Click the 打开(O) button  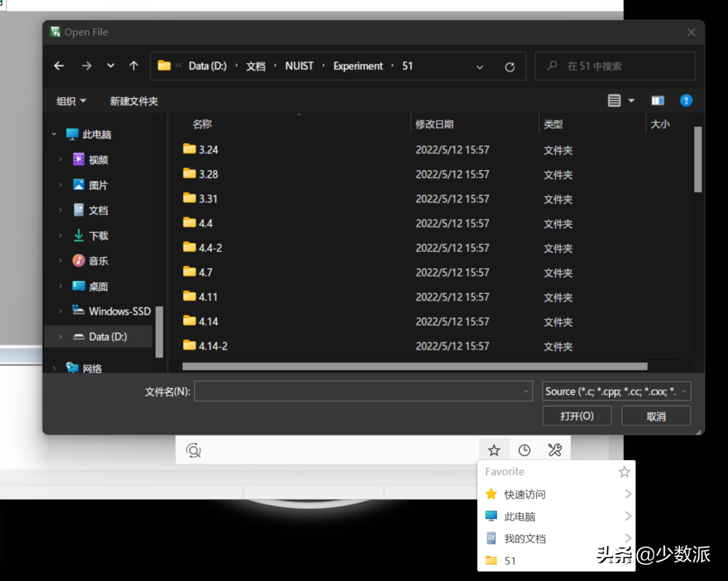(x=577, y=416)
